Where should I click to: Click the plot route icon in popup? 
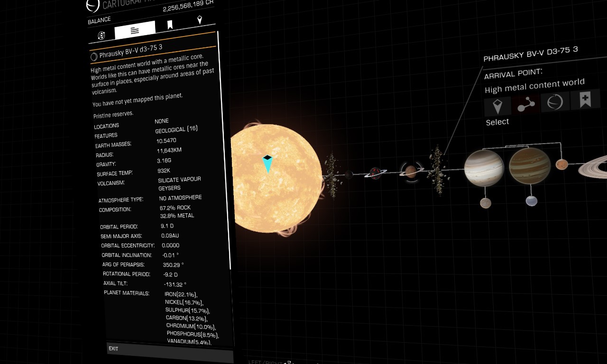pos(526,104)
